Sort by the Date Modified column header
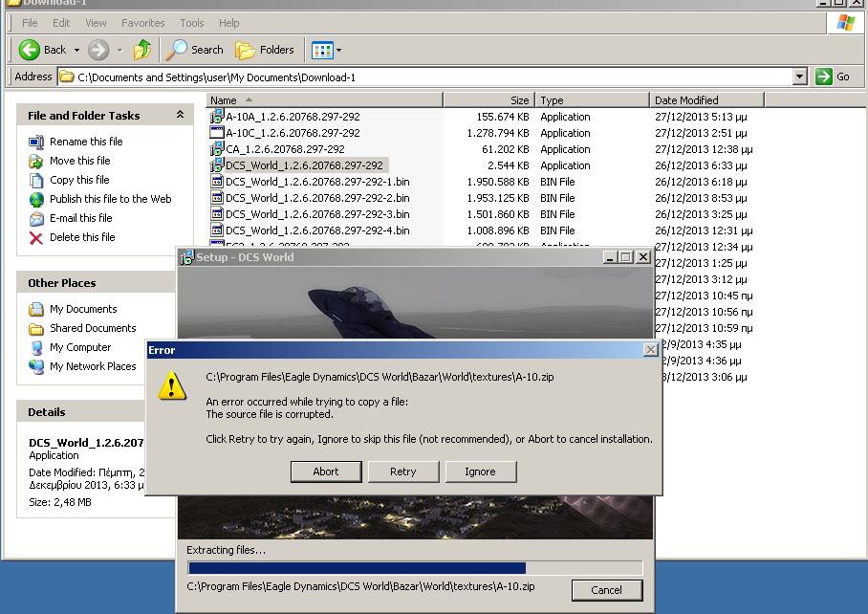This screenshot has width=868, height=614. pos(706,100)
